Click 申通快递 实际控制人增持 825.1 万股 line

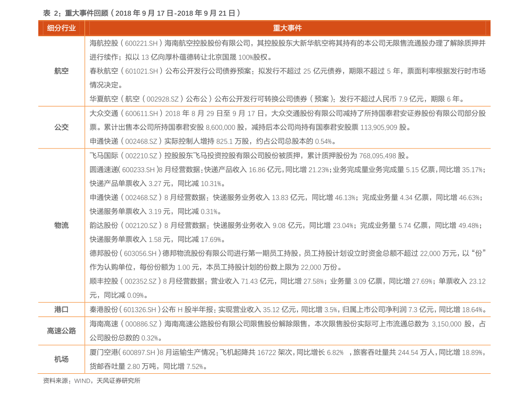click(213, 141)
